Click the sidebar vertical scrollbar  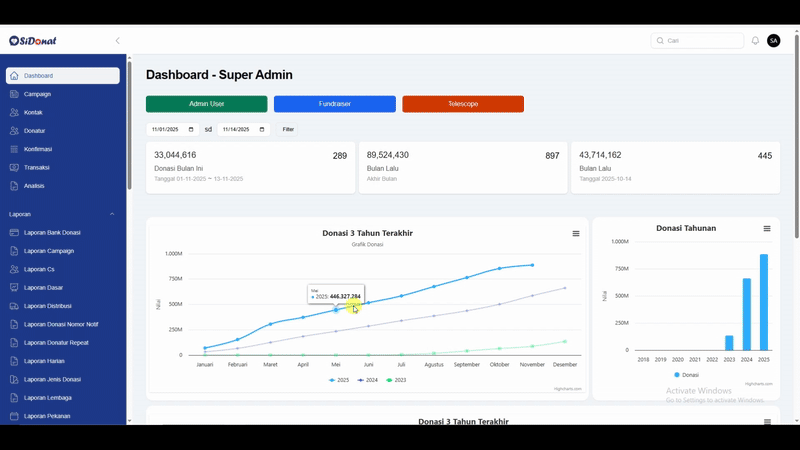point(129,125)
